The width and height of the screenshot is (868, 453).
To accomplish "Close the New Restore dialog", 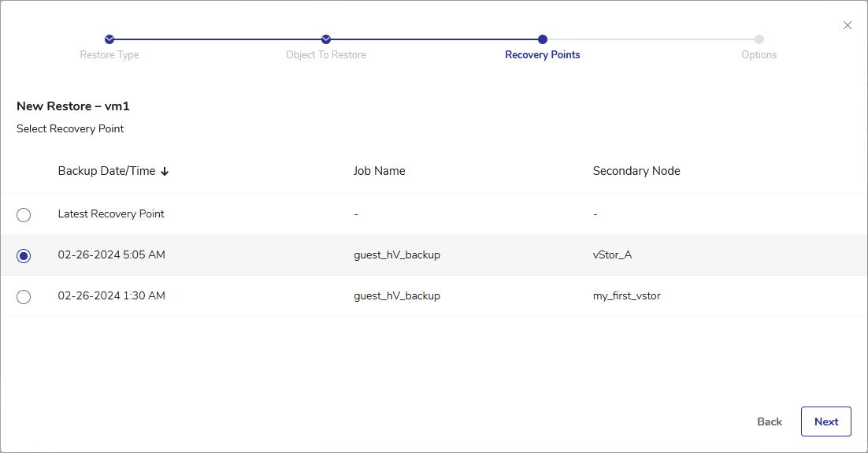I will click(x=848, y=25).
